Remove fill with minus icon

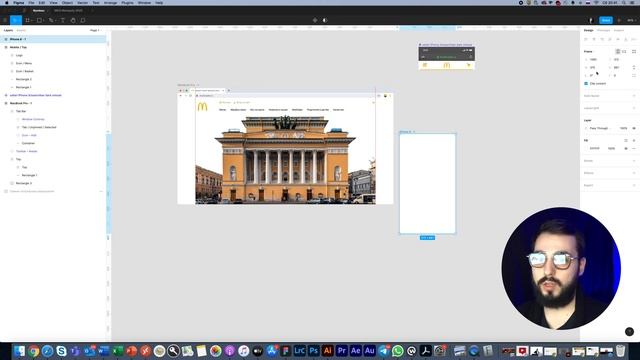coord(634,148)
